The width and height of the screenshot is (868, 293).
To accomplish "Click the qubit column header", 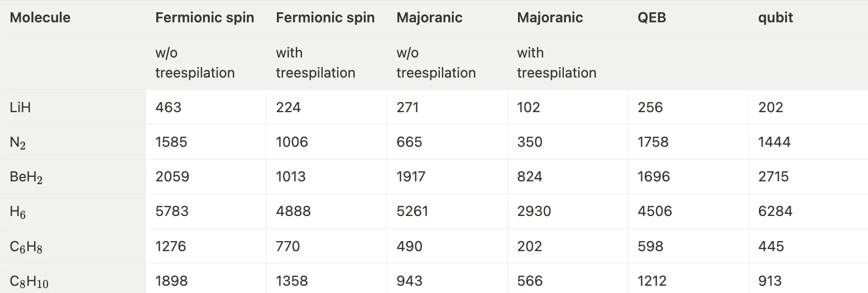I will [x=775, y=18].
